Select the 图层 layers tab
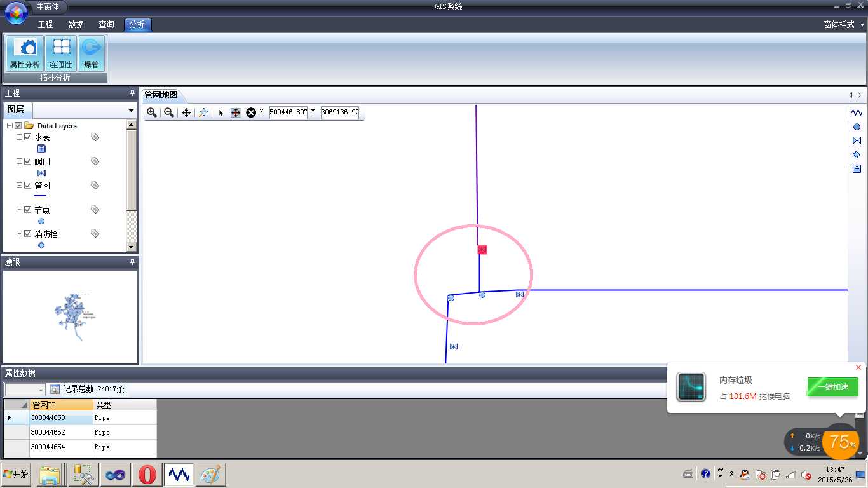Image resolution: width=868 pixels, height=488 pixels. [x=17, y=110]
